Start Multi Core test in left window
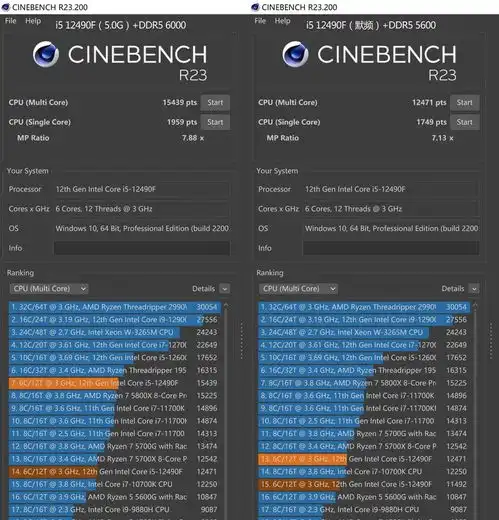 pyautogui.click(x=215, y=102)
